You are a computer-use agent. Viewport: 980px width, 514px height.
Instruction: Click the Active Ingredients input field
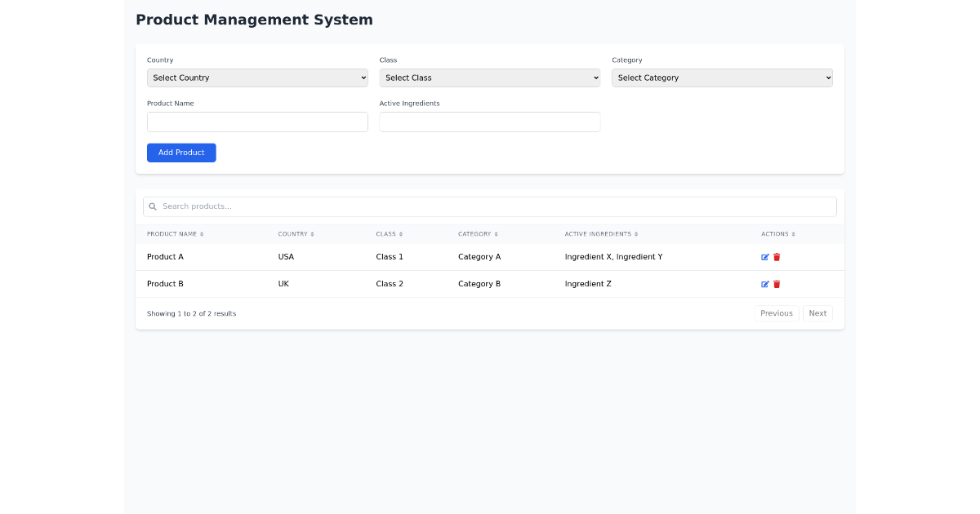[490, 122]
